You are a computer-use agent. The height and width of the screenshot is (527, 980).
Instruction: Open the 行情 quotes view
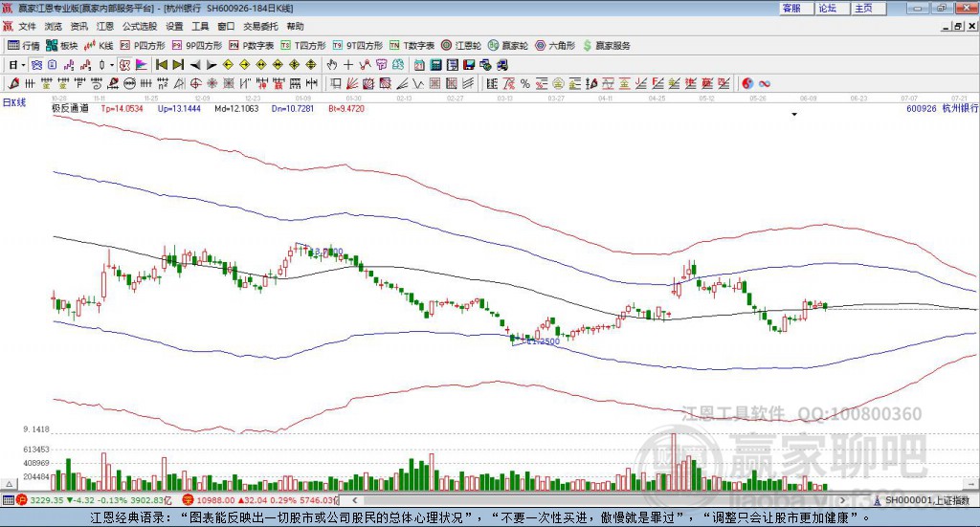[x=24, y=46]
